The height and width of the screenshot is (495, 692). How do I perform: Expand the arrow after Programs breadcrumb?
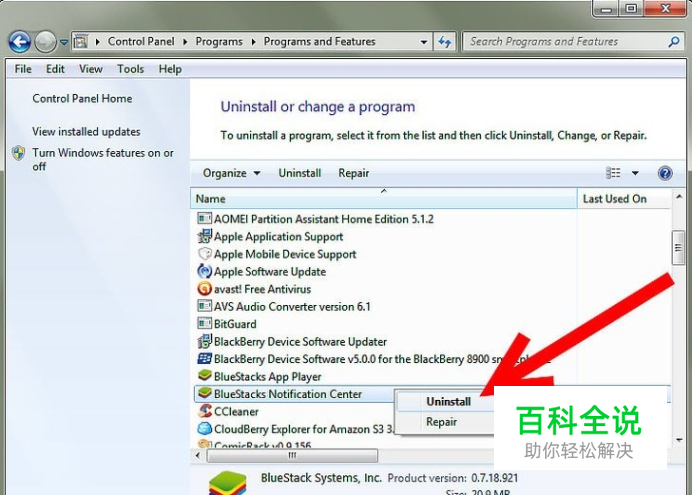253,42
